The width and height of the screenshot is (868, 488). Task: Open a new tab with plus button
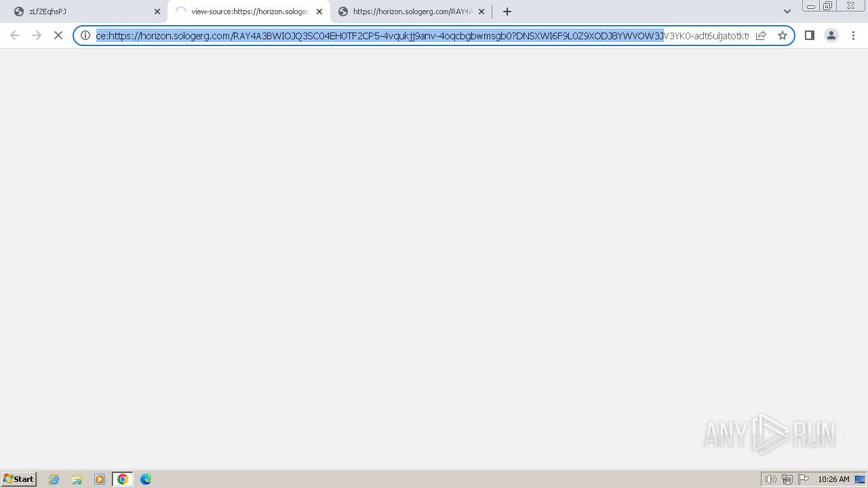click(x=507, y=12)
